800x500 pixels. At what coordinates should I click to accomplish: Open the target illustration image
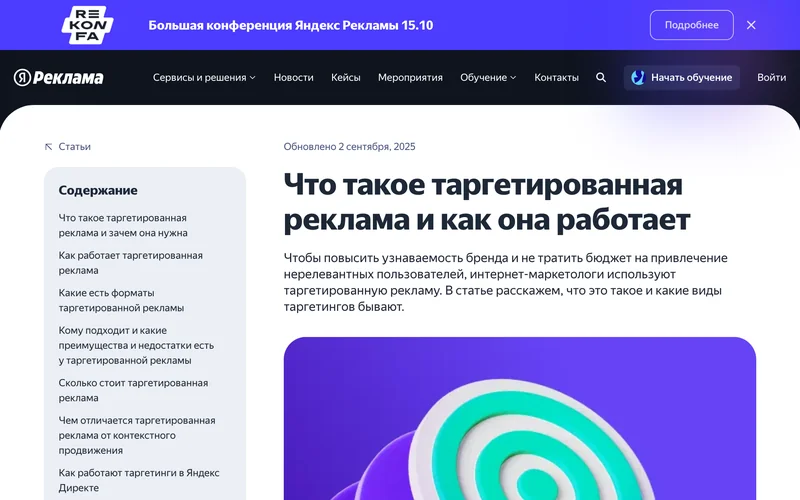[x=520, y=418]
